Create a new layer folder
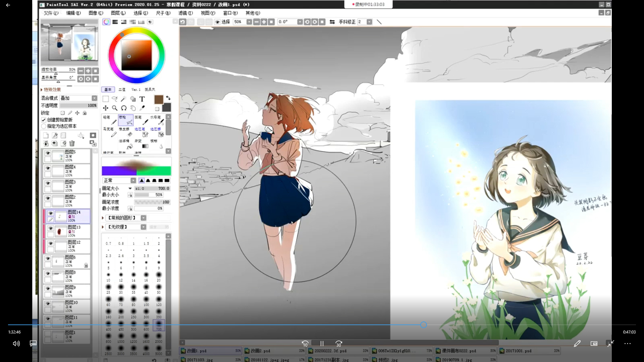This screenshot has height=362, width=644. tap(63, 135)
